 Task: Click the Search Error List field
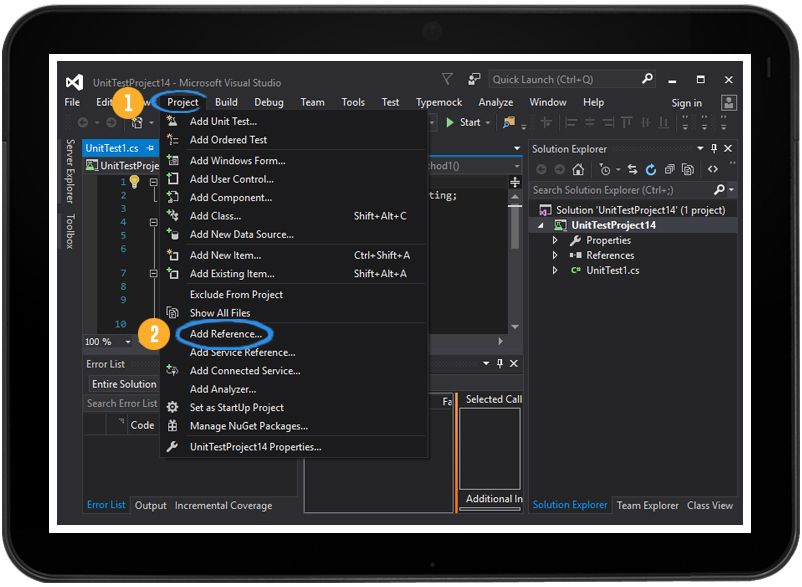(122, 403)
